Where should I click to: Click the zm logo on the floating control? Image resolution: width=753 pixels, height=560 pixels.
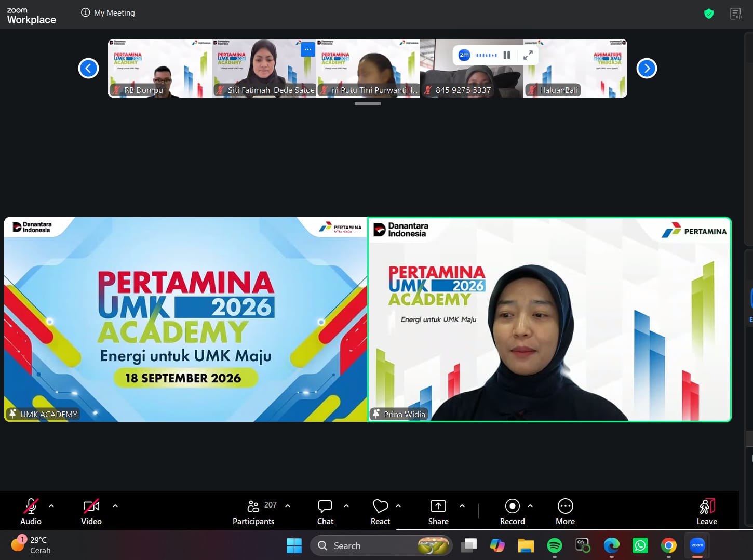tap(464, 55)
